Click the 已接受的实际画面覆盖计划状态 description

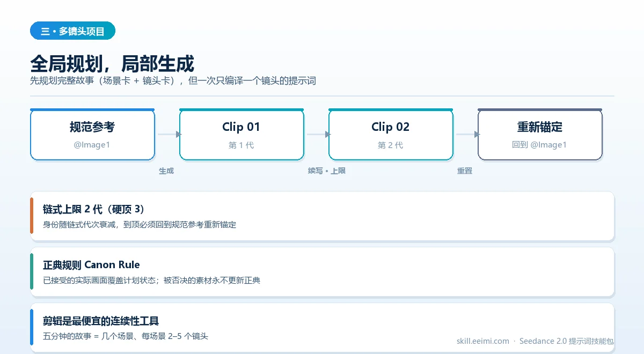151,281
